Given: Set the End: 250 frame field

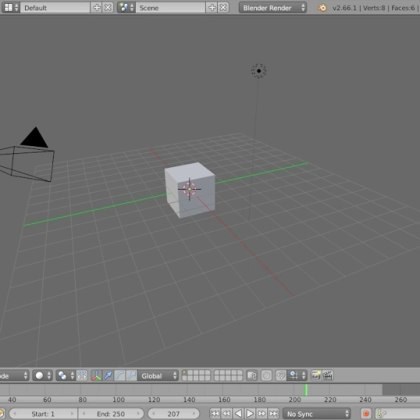Looking at the screenshot, I should point(111,414).
